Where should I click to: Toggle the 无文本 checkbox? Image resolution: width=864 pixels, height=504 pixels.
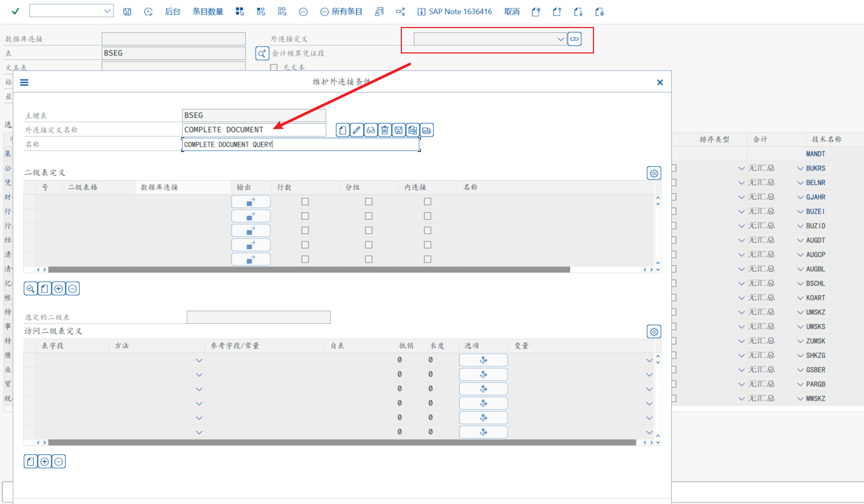(x=274, y=68)
